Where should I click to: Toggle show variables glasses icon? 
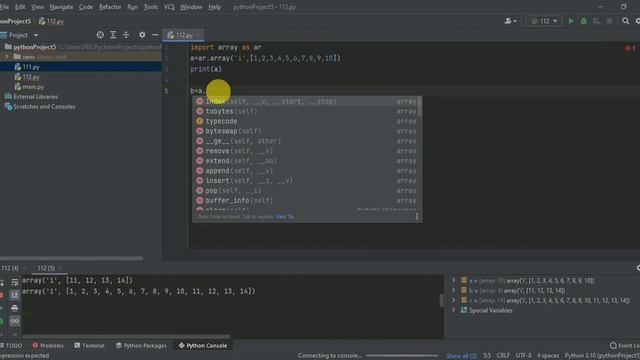tap(15, 321)
